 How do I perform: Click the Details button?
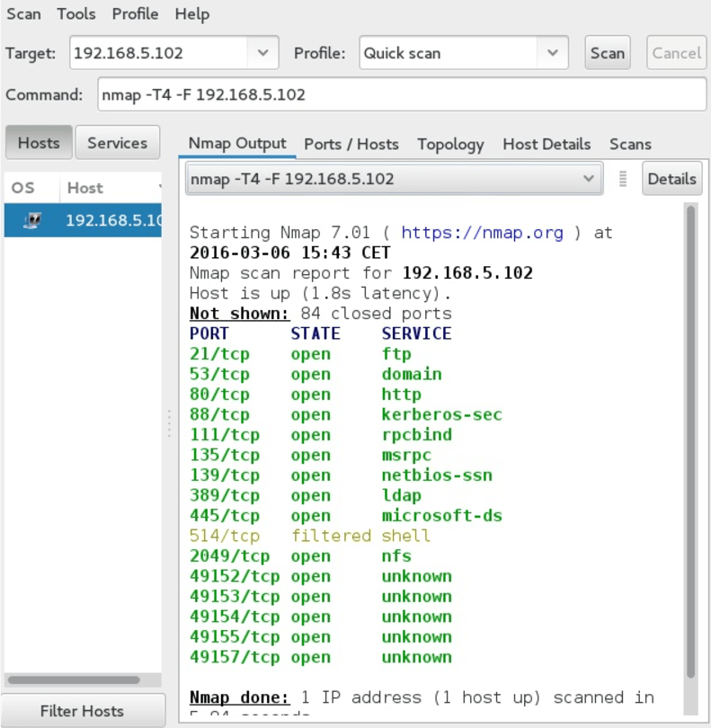point(671,179)
